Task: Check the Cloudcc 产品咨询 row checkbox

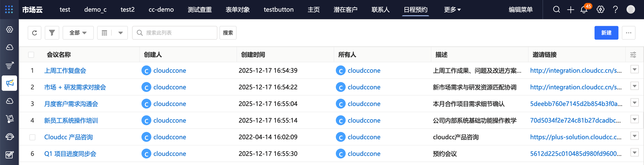Action: (32, 137)
